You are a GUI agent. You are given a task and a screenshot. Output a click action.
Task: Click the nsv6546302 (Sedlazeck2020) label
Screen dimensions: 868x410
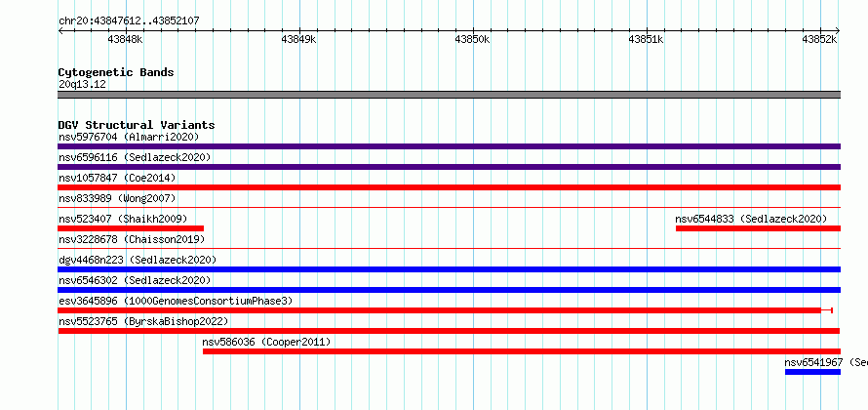[135, 280]
